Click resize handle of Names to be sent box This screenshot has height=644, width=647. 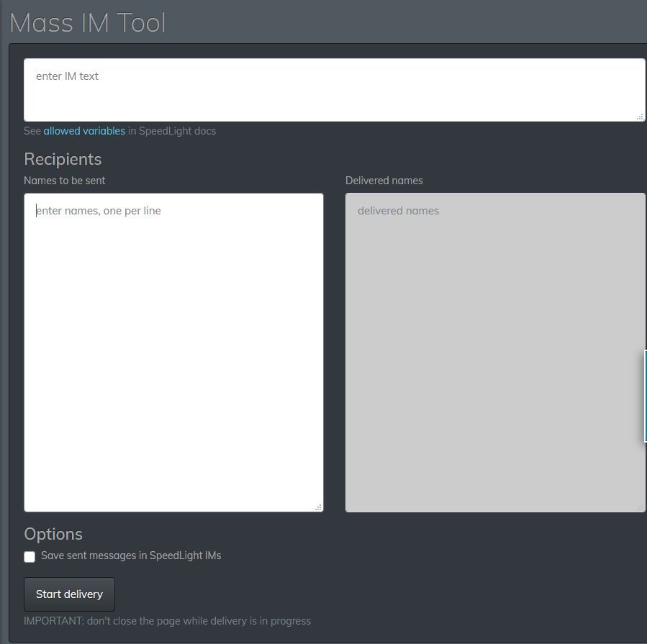(x=318, y=507)
